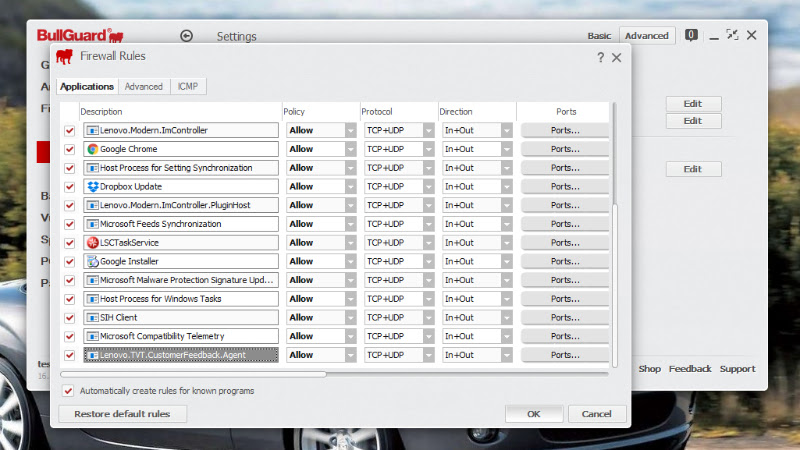Open Ports for Dropbox Update
Viewport: 800px width, 450px height.
[x=565, y=187]
